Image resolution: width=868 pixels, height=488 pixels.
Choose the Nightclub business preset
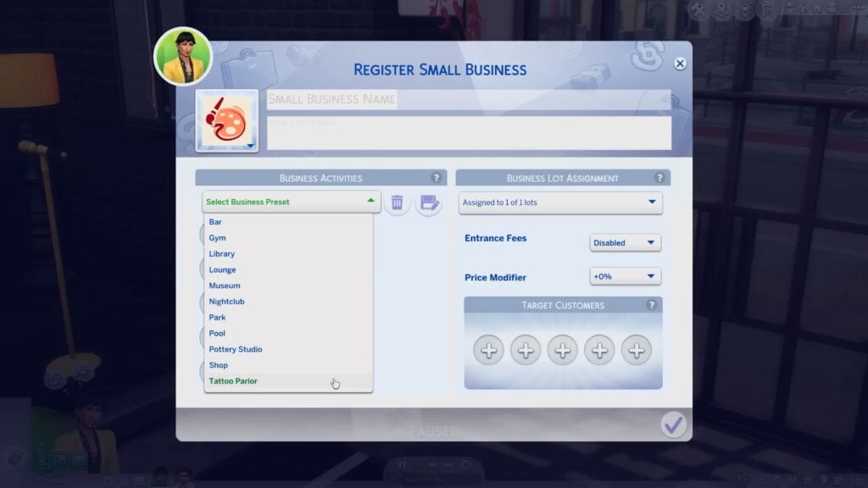(227, 302)
